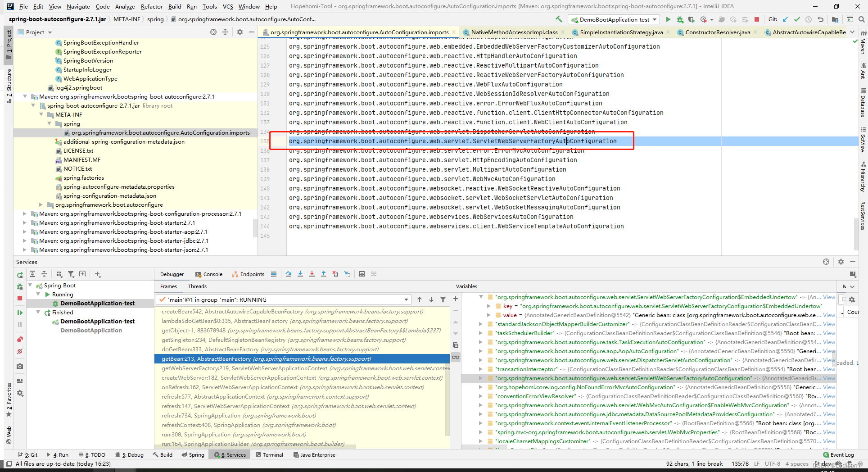Build the project with the hammer icon
Viewport: 868px width, 472px height.
point(559,19)
